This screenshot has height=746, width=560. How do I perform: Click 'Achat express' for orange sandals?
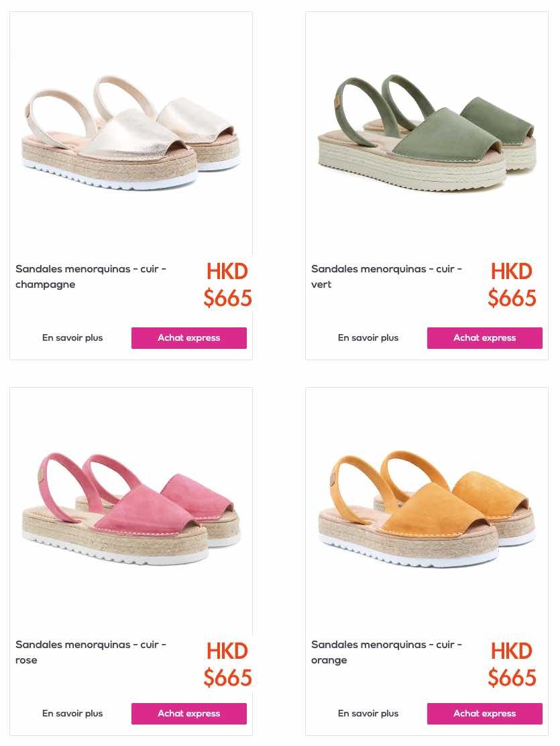[485, 714]
